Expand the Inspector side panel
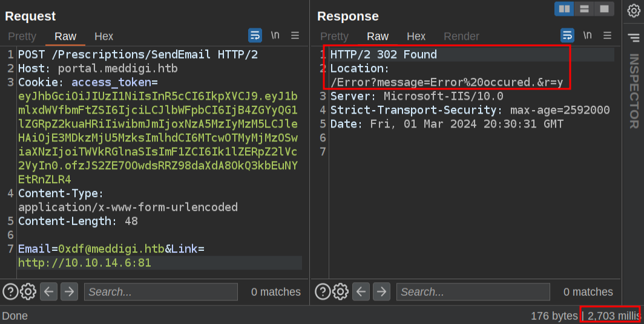This screenshot has width=644, height=324. pos(634,91)
